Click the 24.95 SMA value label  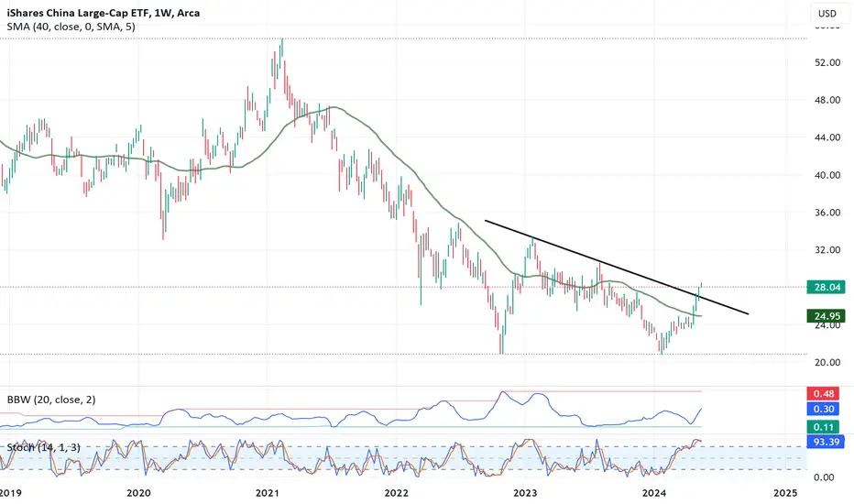point(827,315)
